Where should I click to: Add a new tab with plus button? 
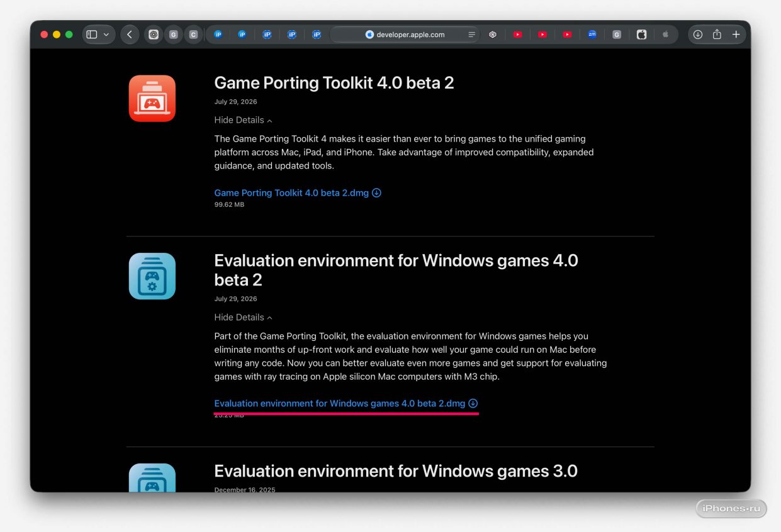coord(736,35)
